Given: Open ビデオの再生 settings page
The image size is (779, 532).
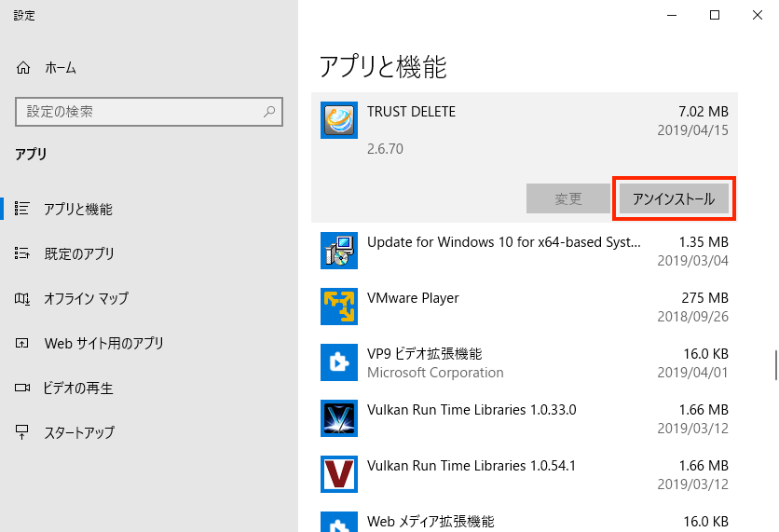Looking at the screenshot, I should [78, 388].
